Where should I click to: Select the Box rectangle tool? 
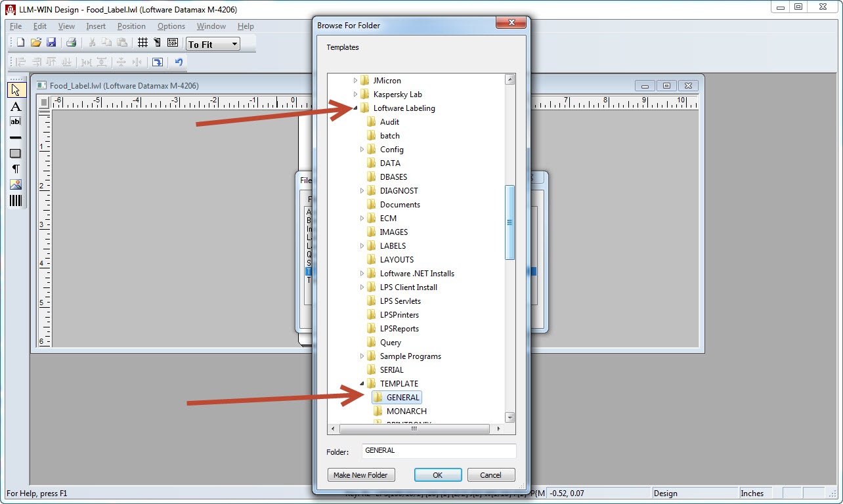click(x=16, y=154)
